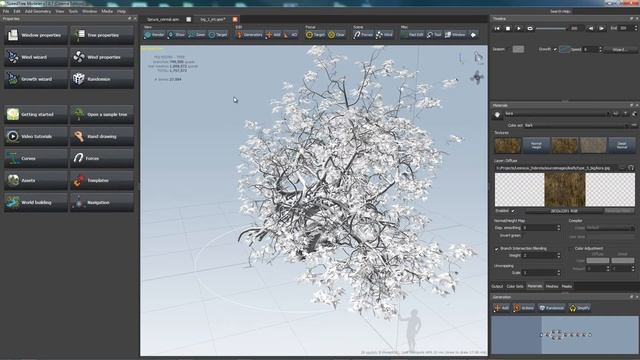Click the Randomize dice button
This screenshot has height=360, width=640.
[102, 79]
